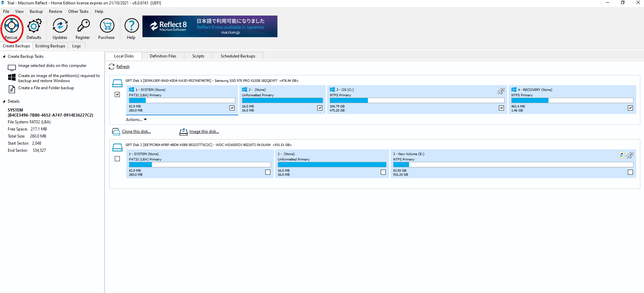
Task: Click the Refresh link
Action: tap(123, 67)
